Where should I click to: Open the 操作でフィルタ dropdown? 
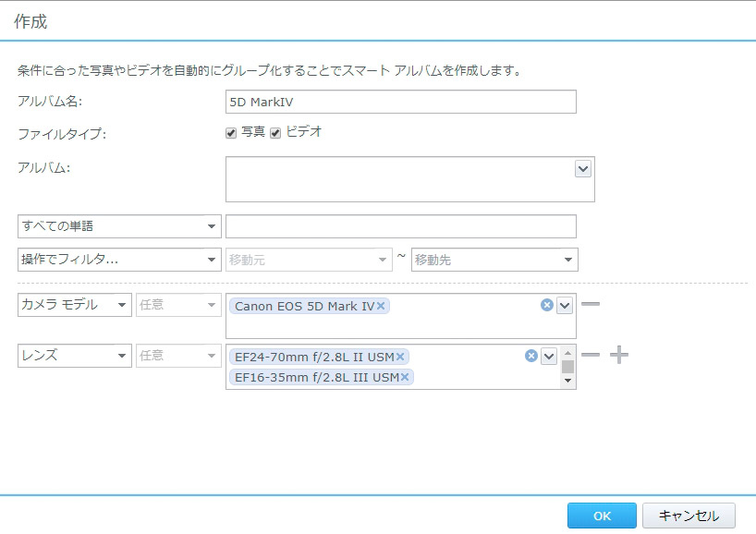point(119,260)
